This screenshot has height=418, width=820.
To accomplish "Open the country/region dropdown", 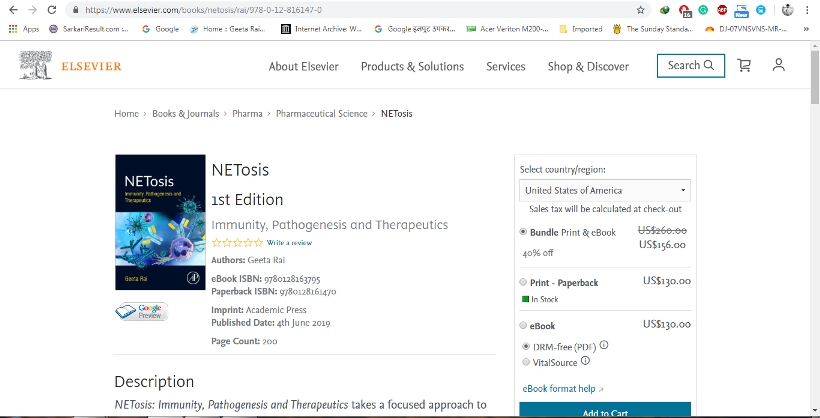I will pyautogui.click(x=605, y=190).
